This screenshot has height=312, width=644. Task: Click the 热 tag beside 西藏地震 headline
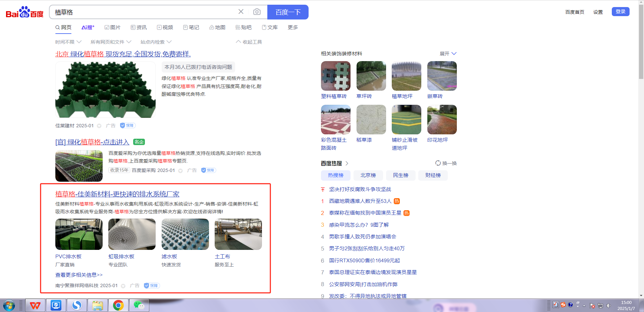(397, 201)
